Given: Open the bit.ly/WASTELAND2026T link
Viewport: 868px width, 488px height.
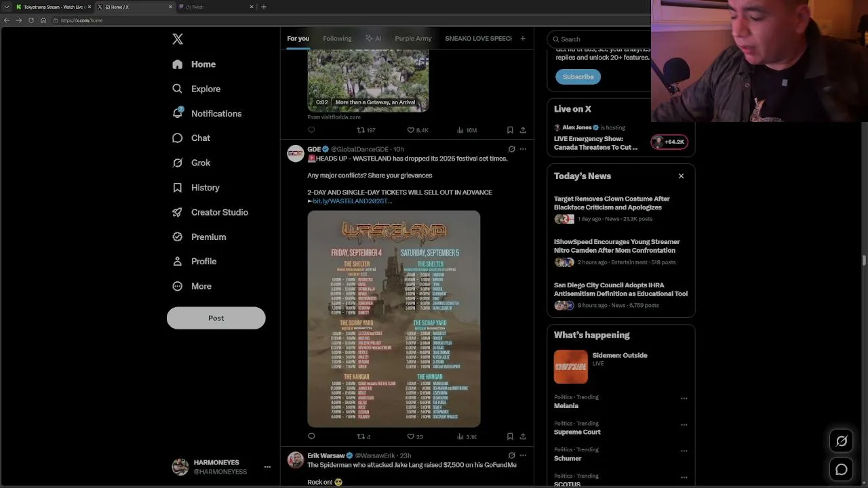Looking at the screenshot, I should (x=350, y=201).
